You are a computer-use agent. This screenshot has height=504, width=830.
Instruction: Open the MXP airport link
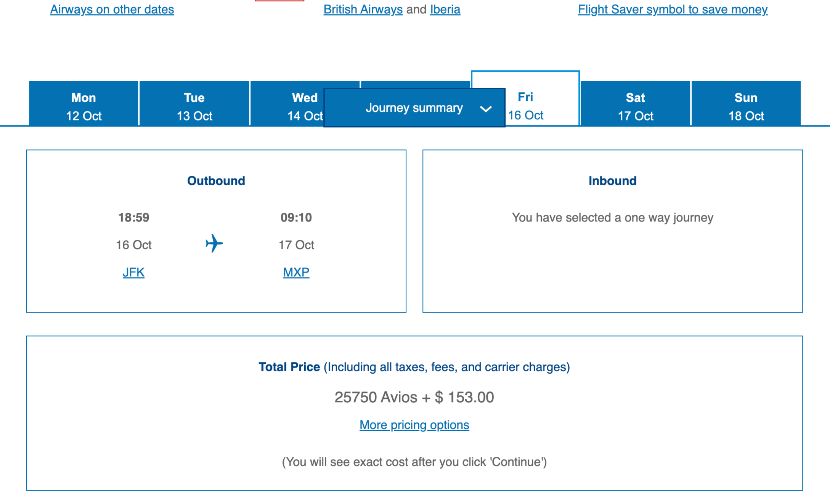[x=296, y=272]
